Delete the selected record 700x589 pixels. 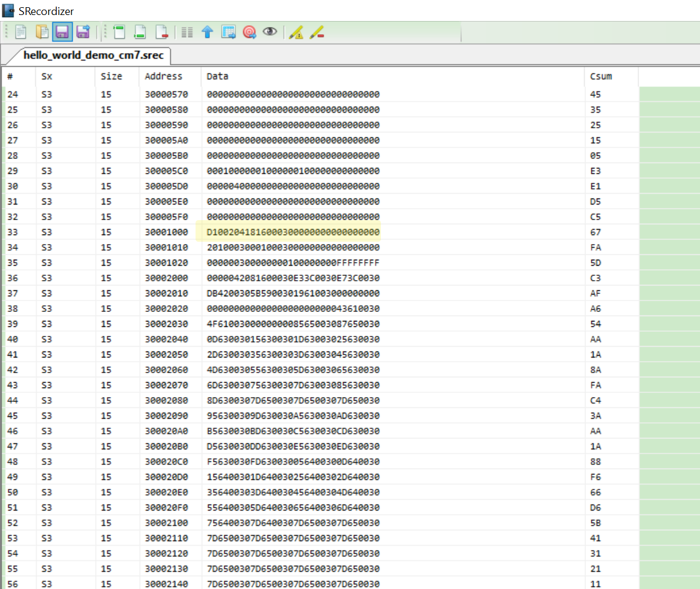[161, 32]
